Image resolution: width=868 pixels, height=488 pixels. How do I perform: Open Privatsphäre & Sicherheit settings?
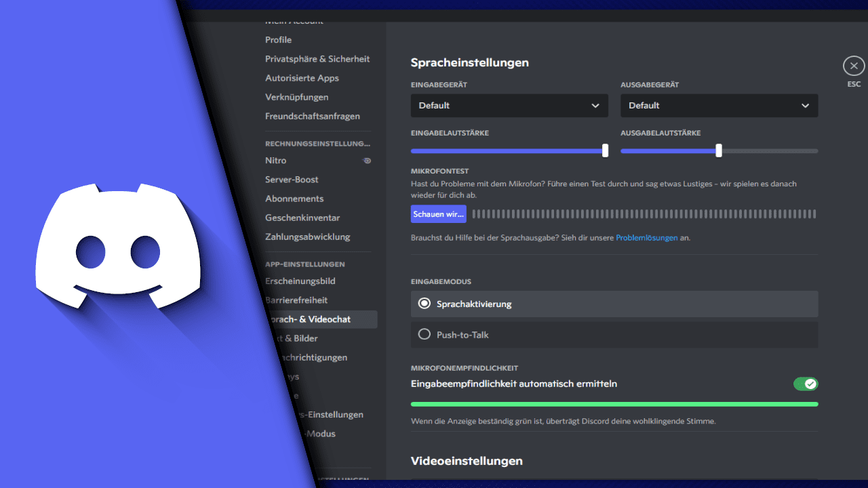[317, 59]
